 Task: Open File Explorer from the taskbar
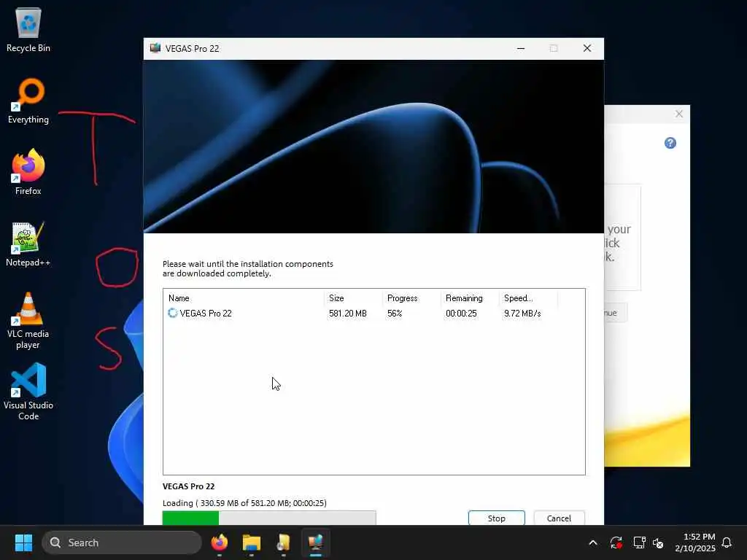pos(251,542)
